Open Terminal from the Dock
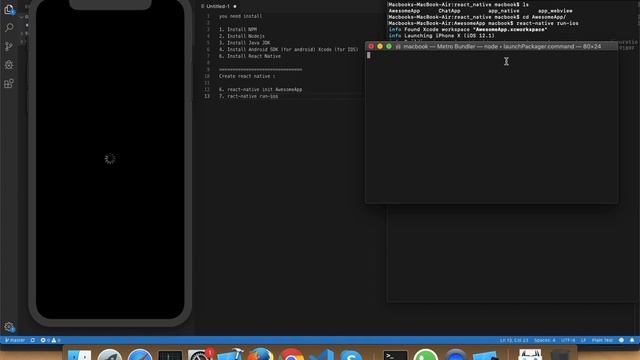The width and height of the screenshot is (640, 360). 395,355
